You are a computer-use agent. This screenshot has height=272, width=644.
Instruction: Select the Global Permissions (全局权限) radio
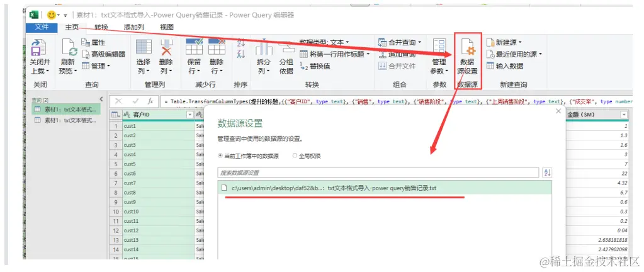pyautogui.click(x=295, y=156)
